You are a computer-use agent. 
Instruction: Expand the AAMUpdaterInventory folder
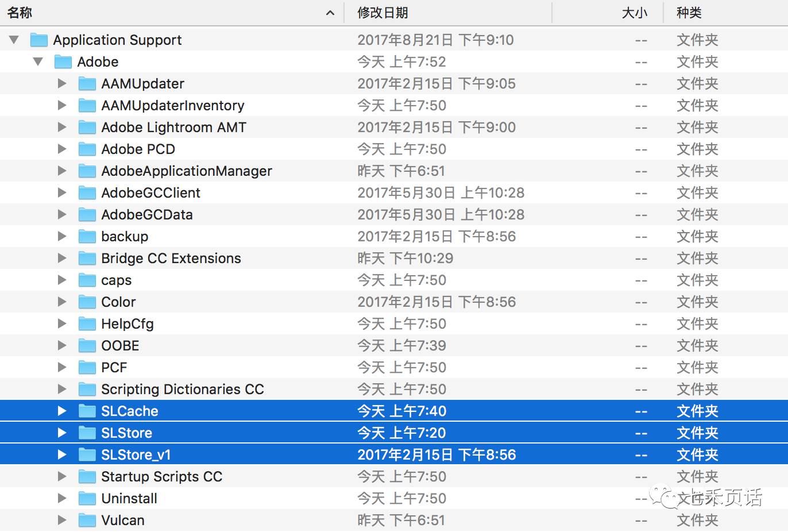click(x=62, y=105)
